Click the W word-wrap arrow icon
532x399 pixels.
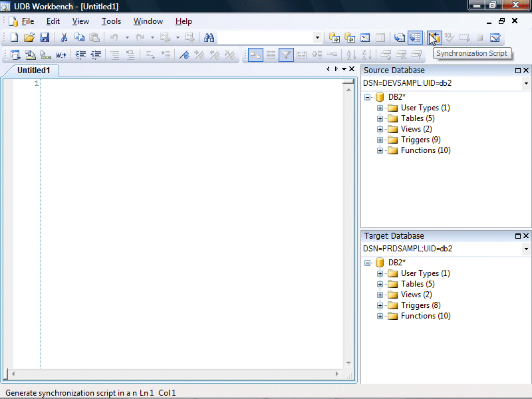61,55
